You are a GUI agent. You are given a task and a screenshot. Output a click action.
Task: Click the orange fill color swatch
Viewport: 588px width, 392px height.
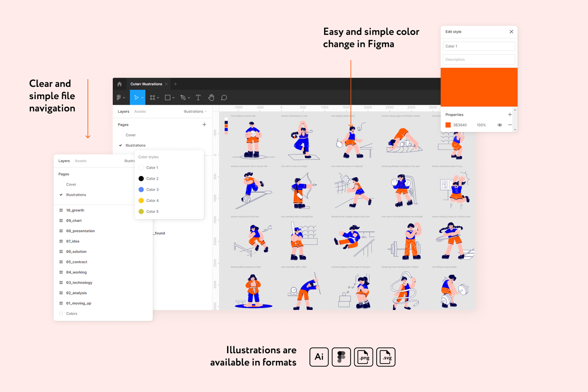[448, 125]
